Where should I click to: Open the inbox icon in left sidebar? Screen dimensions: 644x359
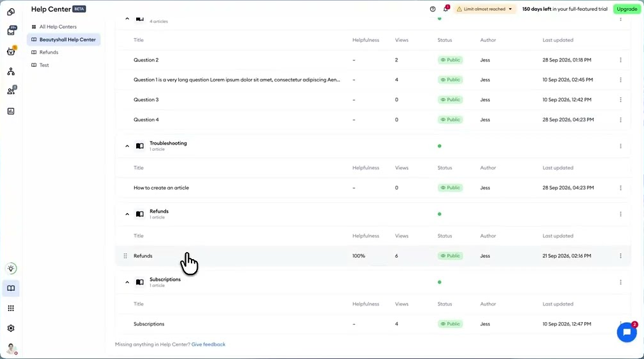coord(11,31)
